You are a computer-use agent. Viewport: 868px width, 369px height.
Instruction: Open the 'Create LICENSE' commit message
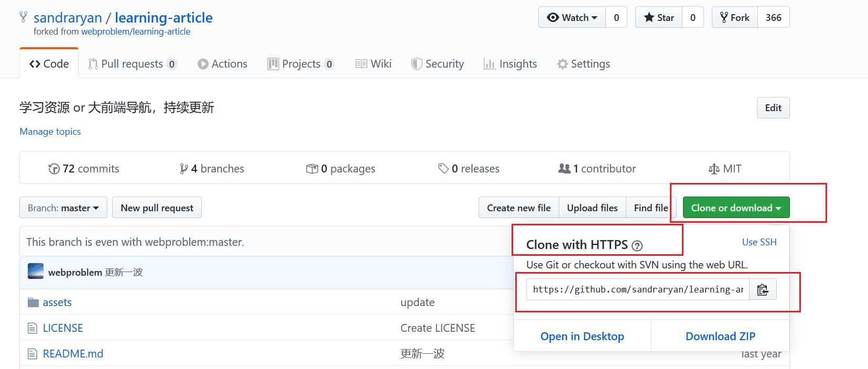pyautogui.click(x=438, y=328)
